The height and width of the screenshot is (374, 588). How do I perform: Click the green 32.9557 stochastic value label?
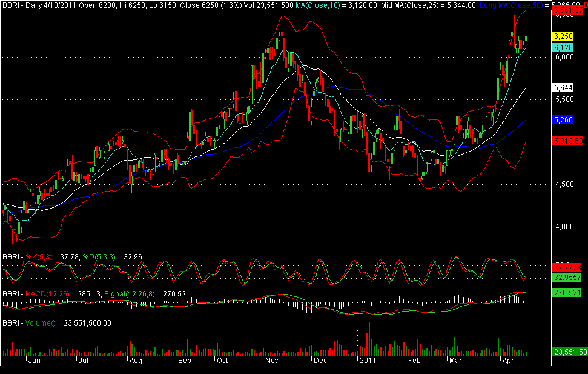click(x=567, y=278)
